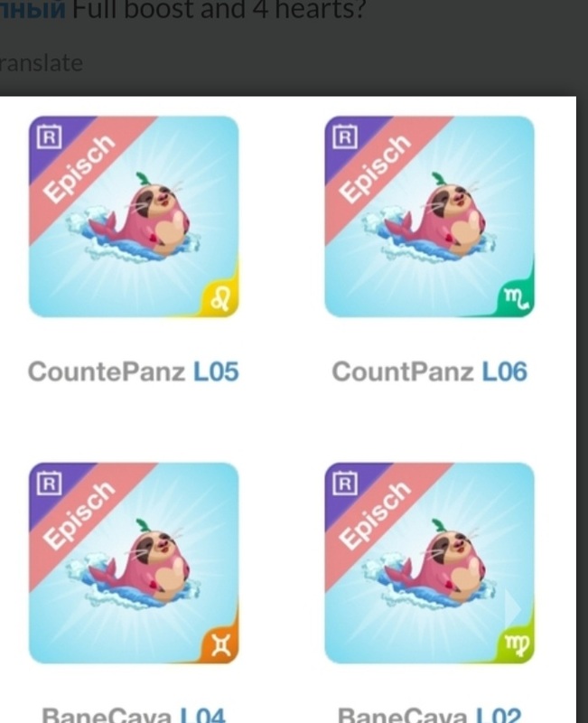The width and height of the screenshot is (588, 723).
Task: Click the Episch ribbon on BaneCava L02 card
Action: pos(376,515)
